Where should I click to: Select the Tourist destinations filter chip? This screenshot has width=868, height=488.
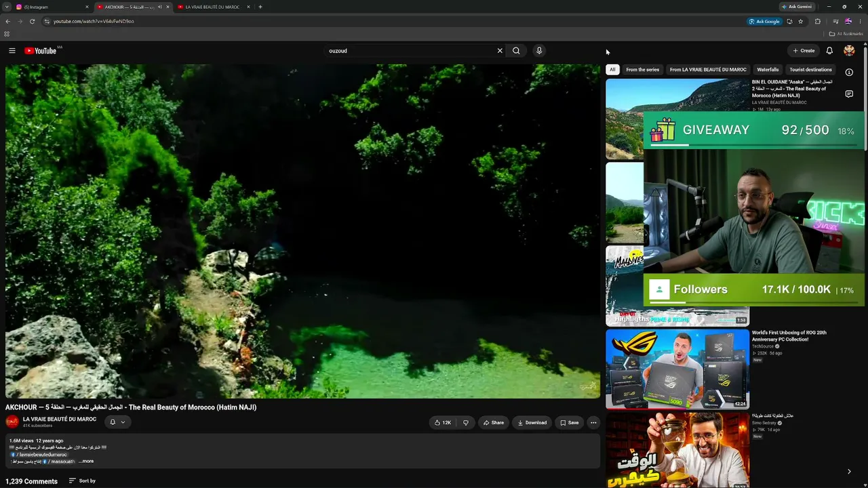(x=810, y=69)
